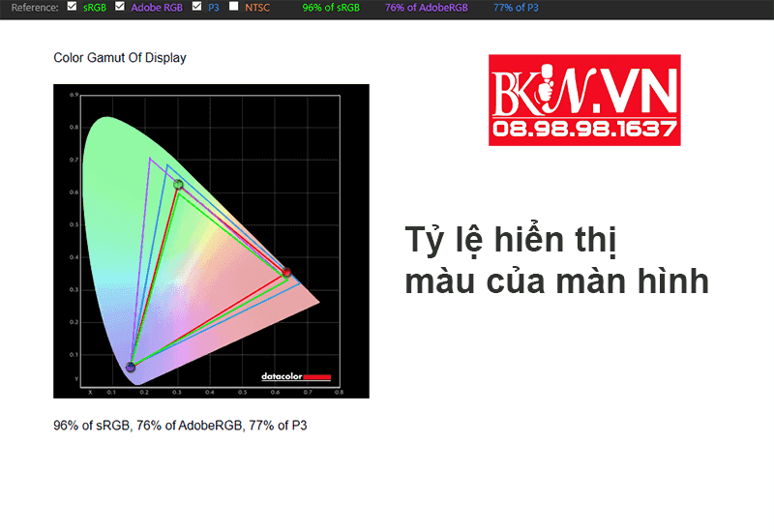Click the green '96% of sRGB' readout
Viewport: 774px width, 532px height.
330,8
